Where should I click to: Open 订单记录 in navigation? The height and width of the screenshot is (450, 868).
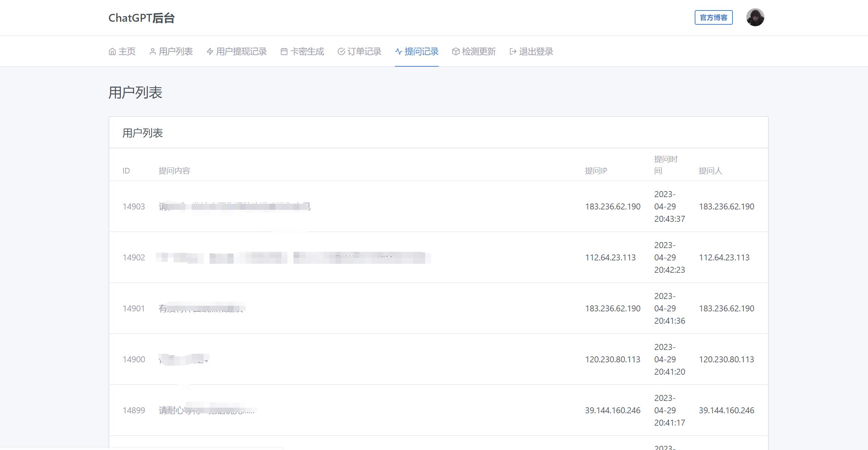point(364,52)
